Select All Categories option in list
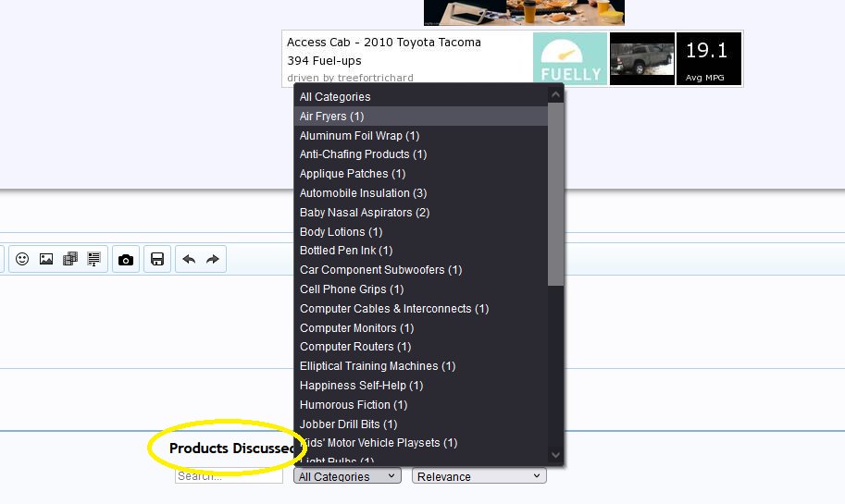Viewport: 845px width, 504px height. [x=421, y=97]
